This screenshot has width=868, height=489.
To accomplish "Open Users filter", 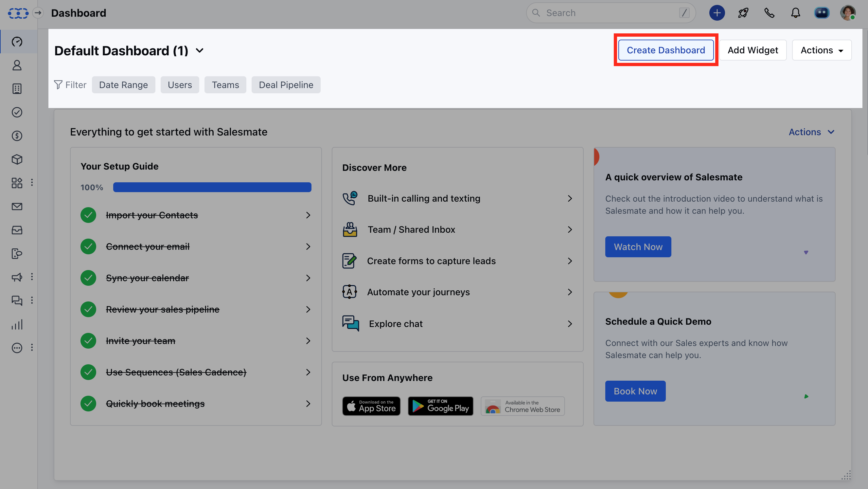I will coord(180,84).
